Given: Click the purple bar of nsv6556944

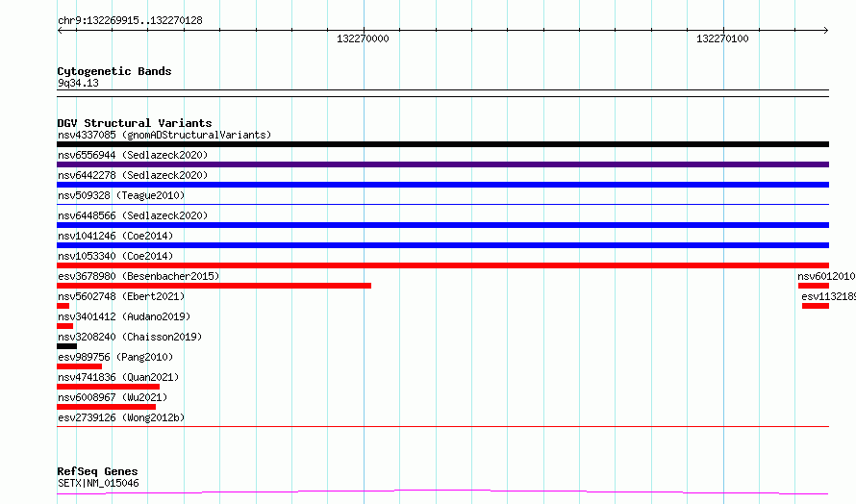Looking at the screenshot, I should point(442,164).
